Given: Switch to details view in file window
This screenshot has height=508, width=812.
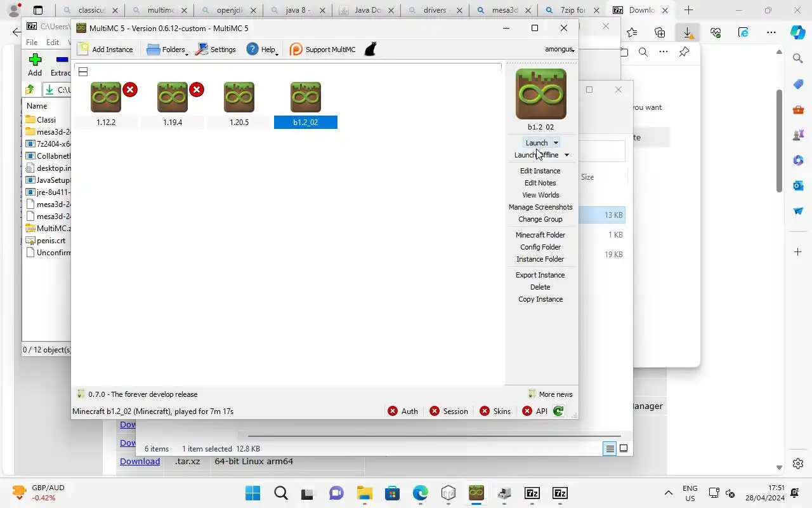Looking at the screenshot, I should 610,448.
